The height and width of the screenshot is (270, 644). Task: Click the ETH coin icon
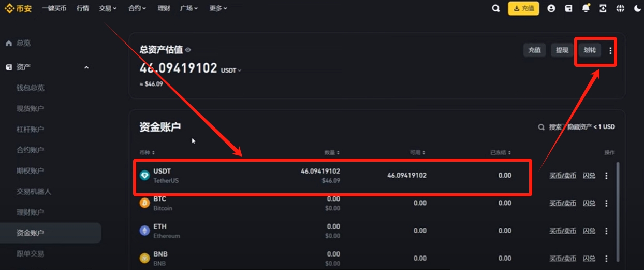coord(145,231)
